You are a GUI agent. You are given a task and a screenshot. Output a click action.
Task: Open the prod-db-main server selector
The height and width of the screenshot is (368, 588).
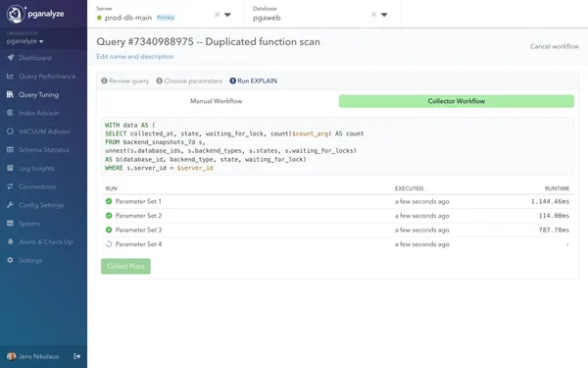[165, 15]
